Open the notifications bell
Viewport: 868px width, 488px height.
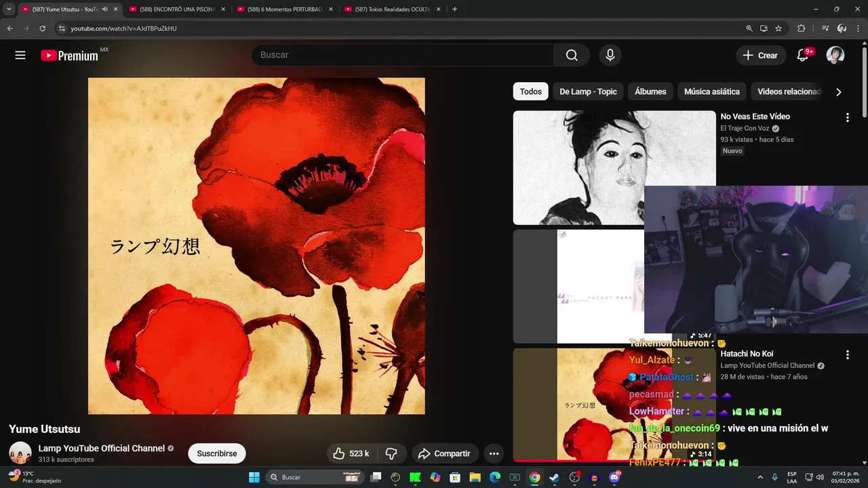(x=803, y=56)
